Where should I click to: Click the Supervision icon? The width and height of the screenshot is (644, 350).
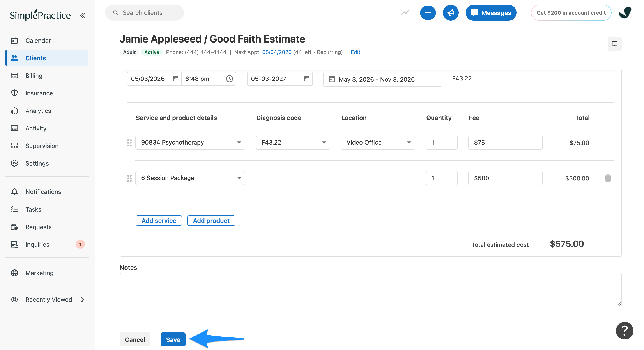(x=14, y=146)
